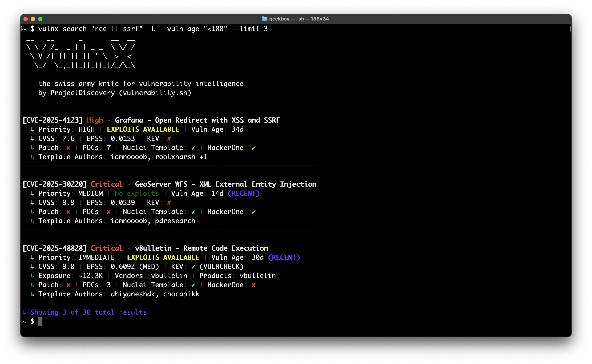The width and height of the screenshot is (592, 364).
Task: Click 'CVSS: 7.6' value
Action: [56, 138]
